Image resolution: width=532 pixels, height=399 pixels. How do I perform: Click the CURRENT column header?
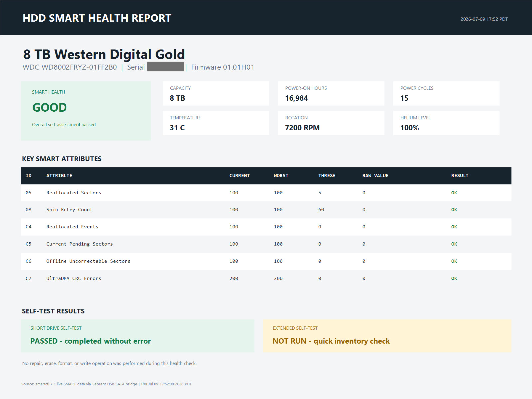239,176
